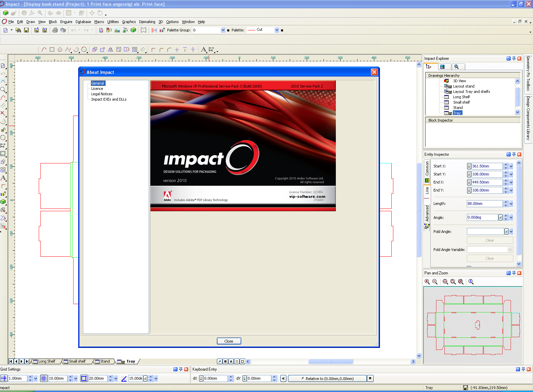Screen dimensions: 533x392
Task: Select Layout stand in Drawings Hierarchy
Action: [463, 86]
